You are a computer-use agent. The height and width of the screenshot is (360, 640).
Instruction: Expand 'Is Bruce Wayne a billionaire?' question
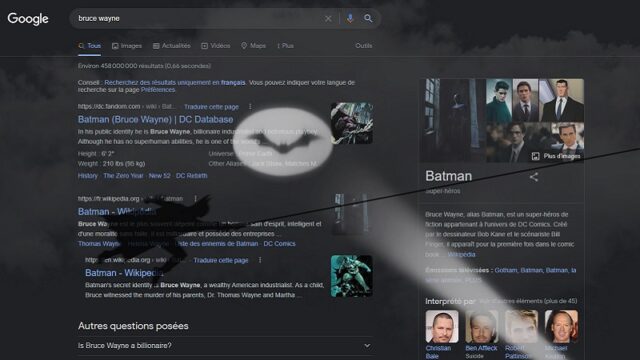pos(224,346)
